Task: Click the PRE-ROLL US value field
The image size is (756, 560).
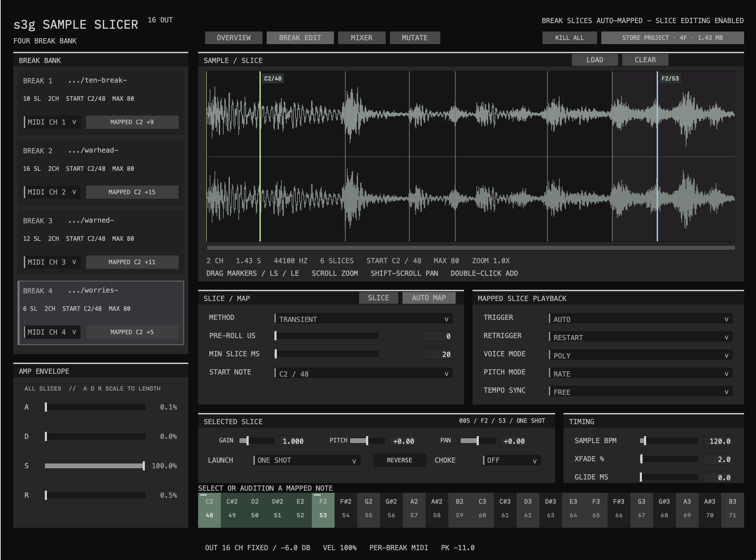Action: (438, 336)
